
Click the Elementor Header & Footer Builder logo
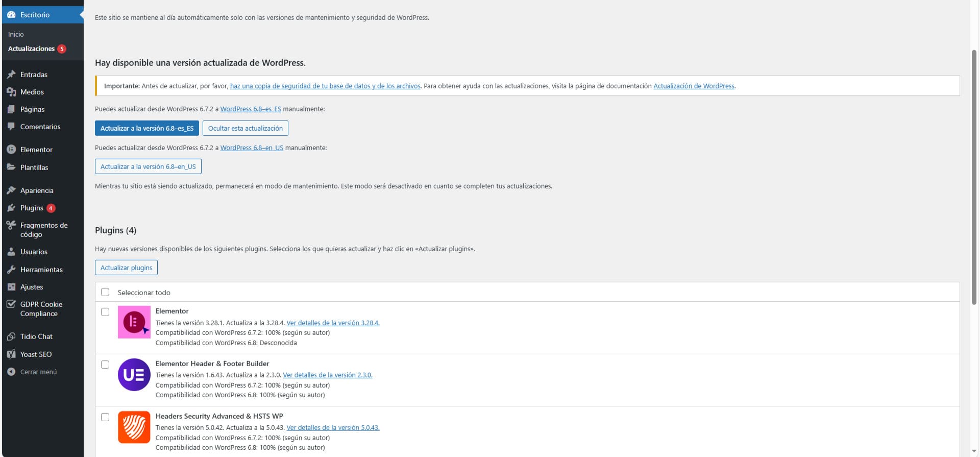point(134,375)
